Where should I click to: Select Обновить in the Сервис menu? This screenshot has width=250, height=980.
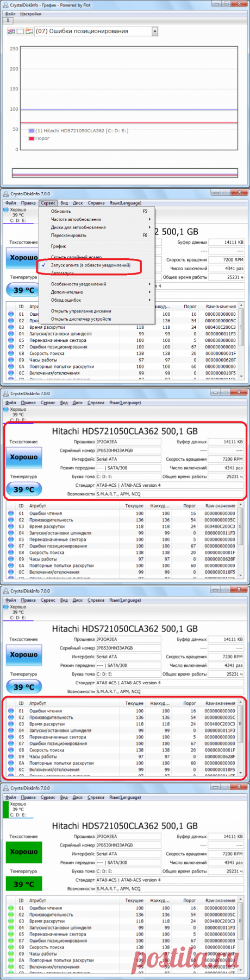[61, 211]
